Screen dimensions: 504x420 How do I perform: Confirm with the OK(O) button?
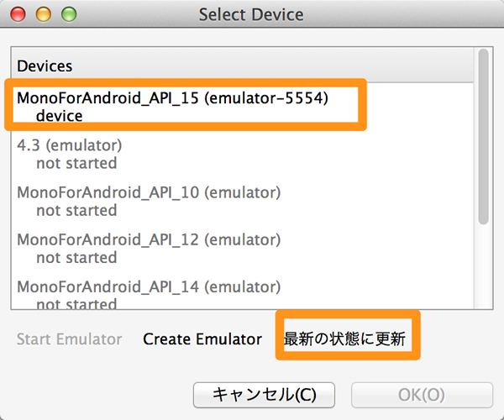422,395
